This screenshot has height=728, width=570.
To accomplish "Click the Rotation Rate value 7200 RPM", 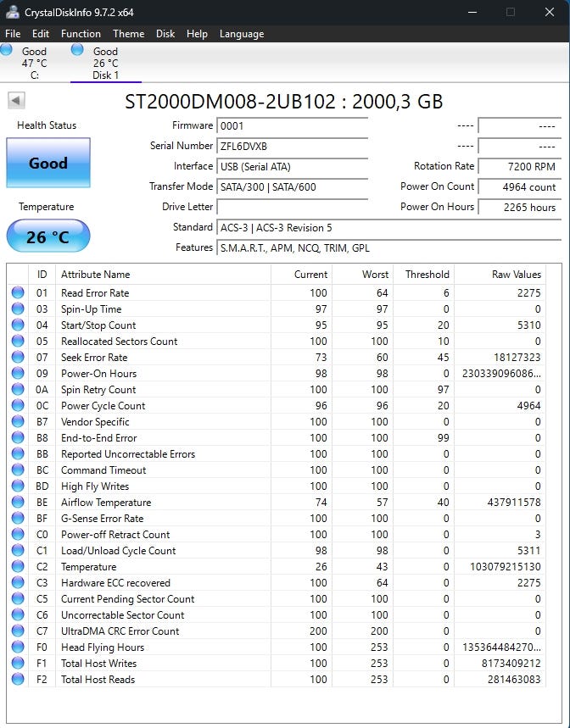I will coord(519,167).
